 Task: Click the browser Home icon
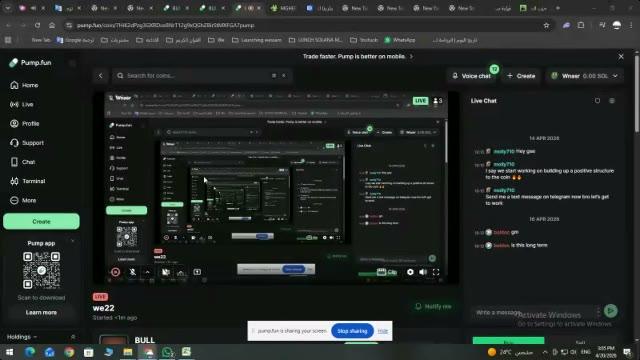(52, 25)
